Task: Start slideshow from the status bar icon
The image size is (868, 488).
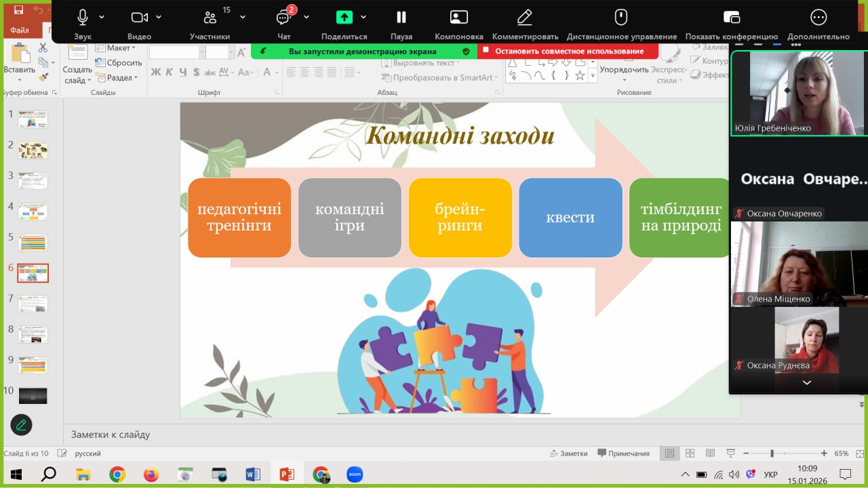Action: pos(730,453)
